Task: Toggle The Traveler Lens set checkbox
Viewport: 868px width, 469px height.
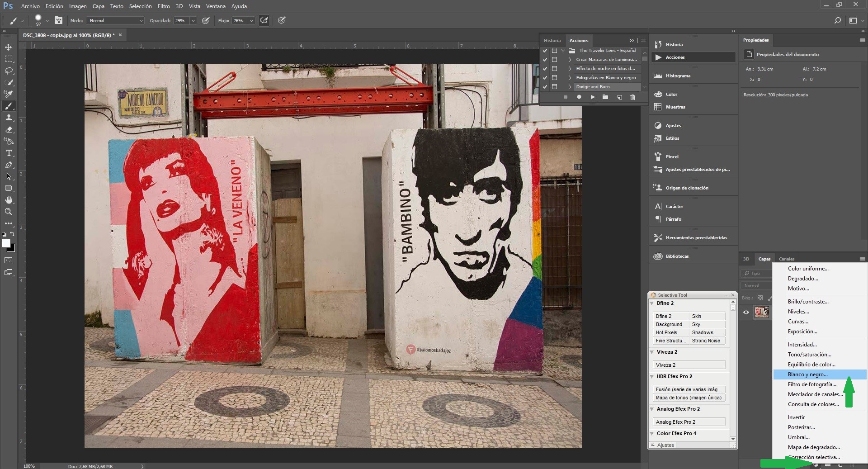Action: [545, 51]
